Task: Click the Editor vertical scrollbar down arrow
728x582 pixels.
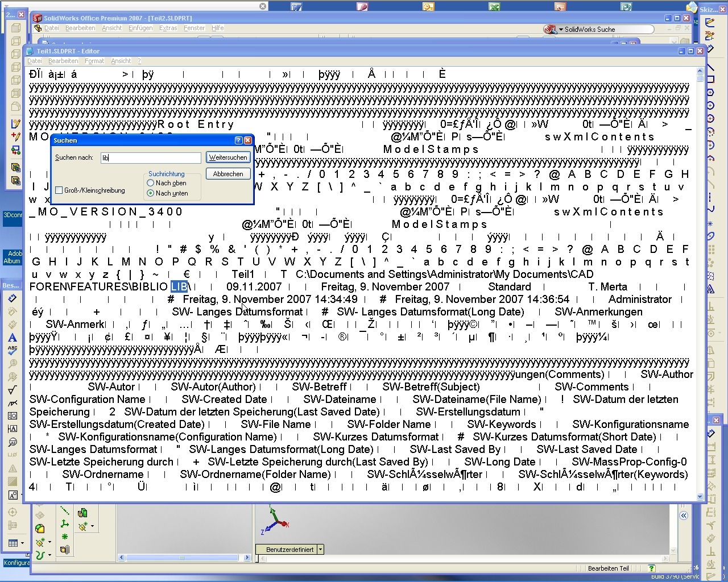Action: [x=700, y=497]
